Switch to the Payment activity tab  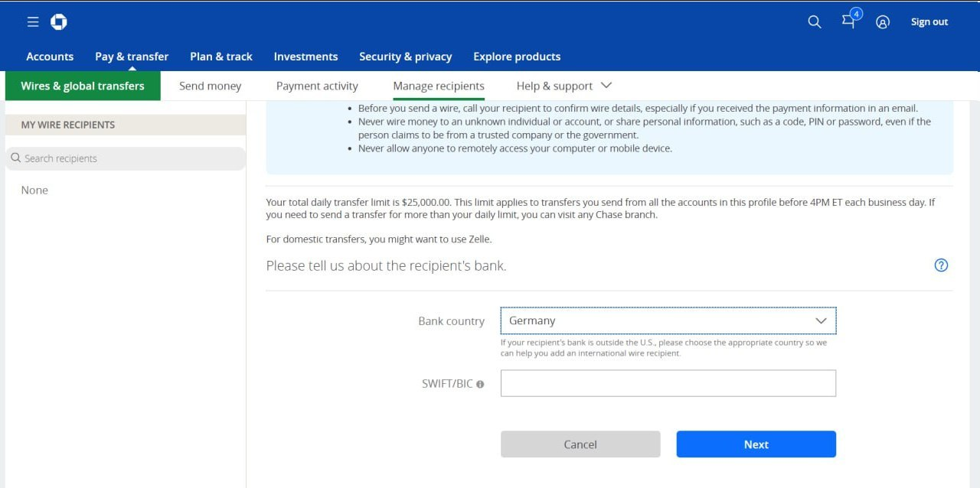(x=317, y=86)
